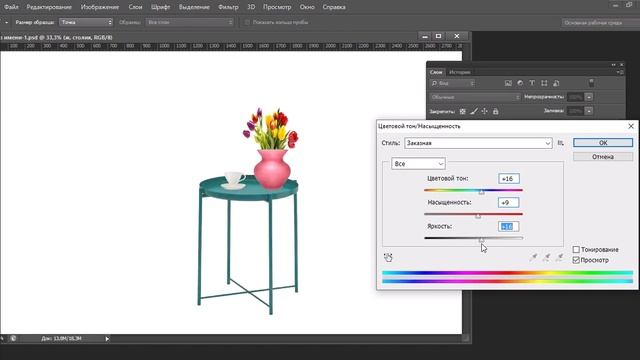Image resolution: width=640 pixels, height=360 pixels.
Task: Open the Выделение menu
Action: (x=194, y=7)
